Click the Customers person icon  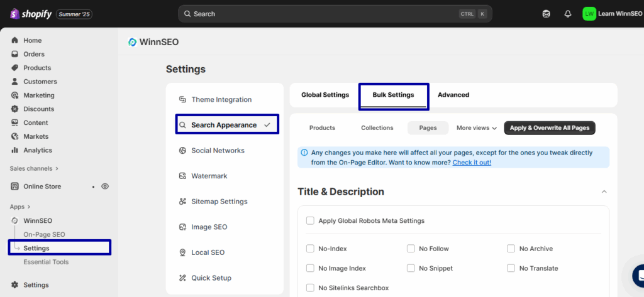15,82
